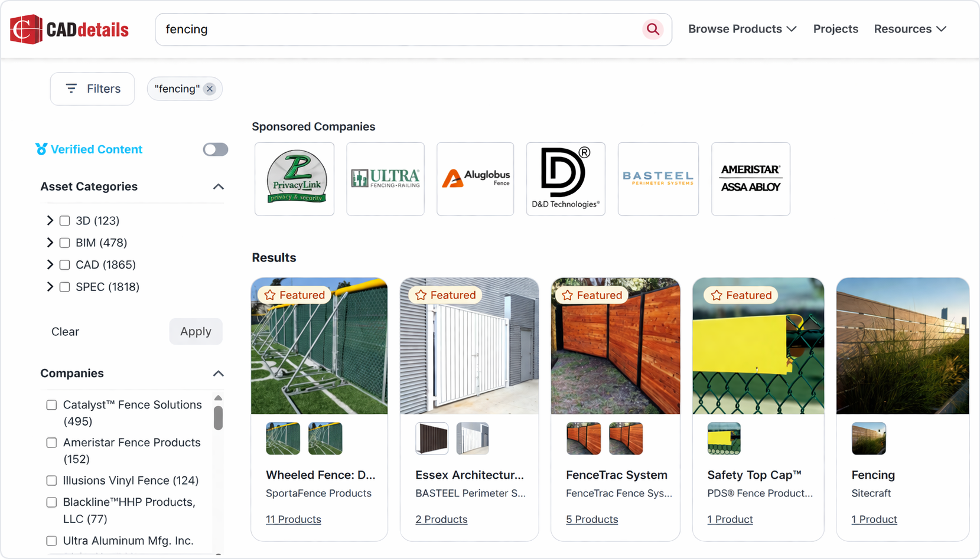Expand the BIM category tree arrow
The width and height of the screenshot is (980, 559).
tap(50, 243)
